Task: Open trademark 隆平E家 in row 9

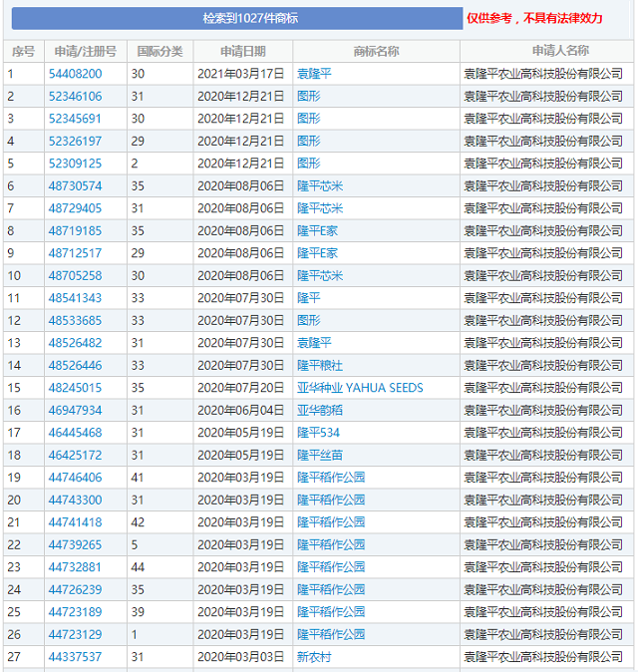Action: [x=317, y=253]
